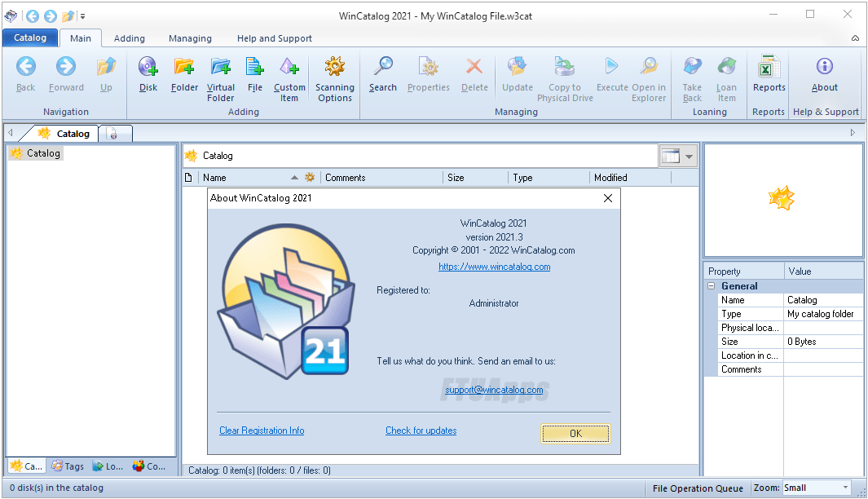Click the Name property value Catalog
Viewport: 868px width, 499px height.
click(823, 300)
